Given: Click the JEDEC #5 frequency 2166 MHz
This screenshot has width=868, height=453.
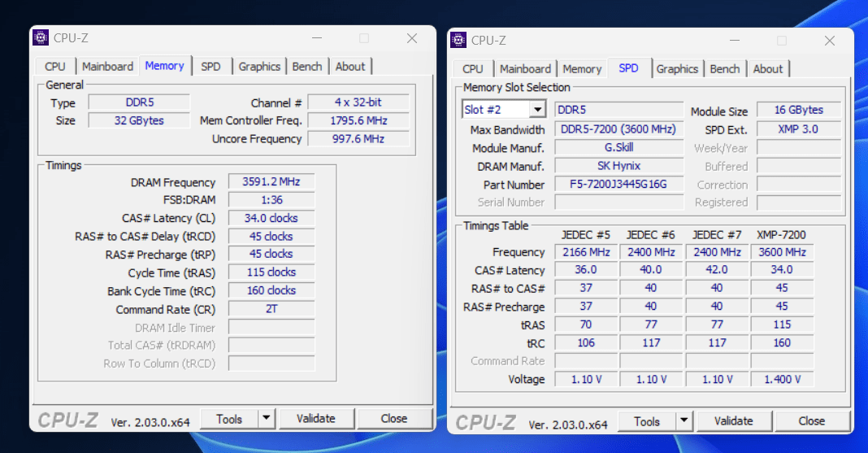Looking at the screenshot, I should click(586, 253).
